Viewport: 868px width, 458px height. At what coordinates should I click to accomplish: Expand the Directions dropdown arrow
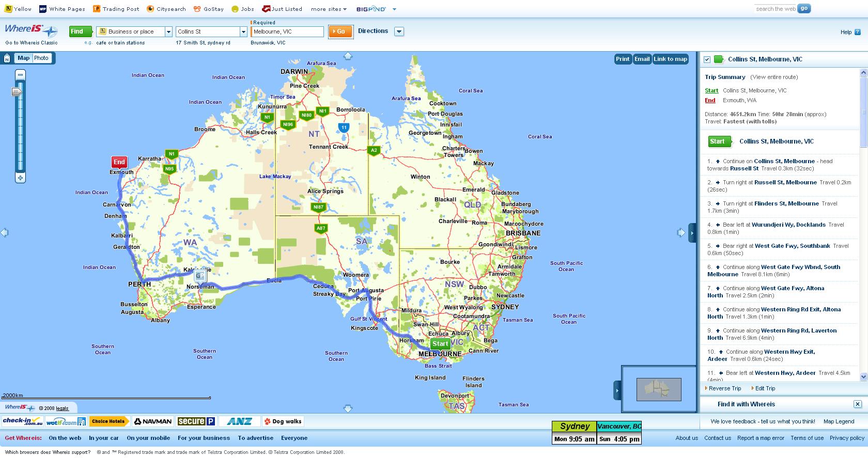pyautogui.click(x=399, y=31)
